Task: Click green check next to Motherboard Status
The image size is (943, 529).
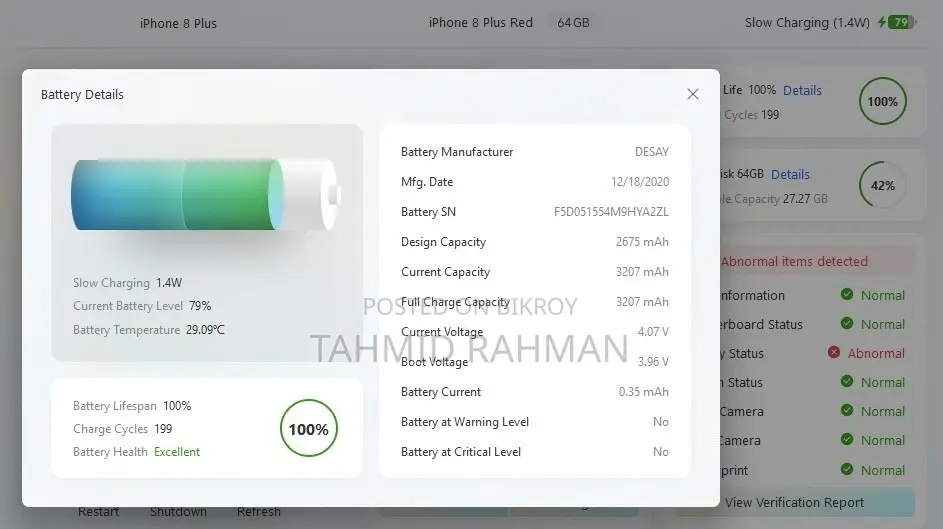Action: click(x=847, y=323)
